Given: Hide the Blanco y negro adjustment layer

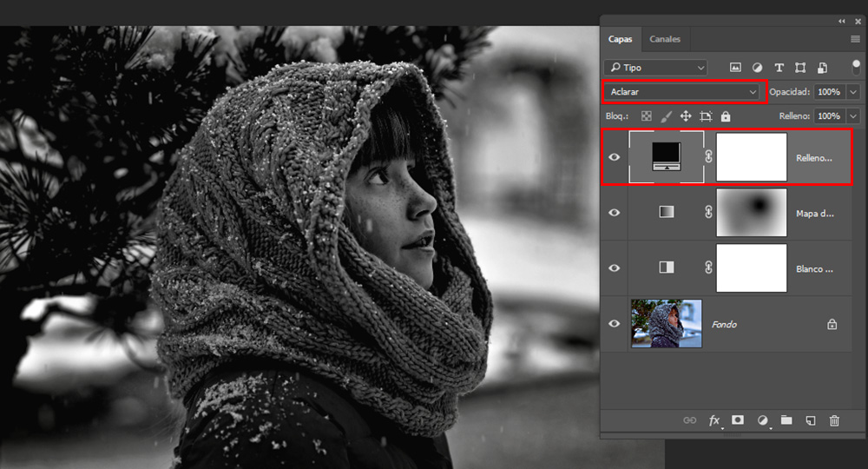Looking at the screenshot, I should 615,268.
